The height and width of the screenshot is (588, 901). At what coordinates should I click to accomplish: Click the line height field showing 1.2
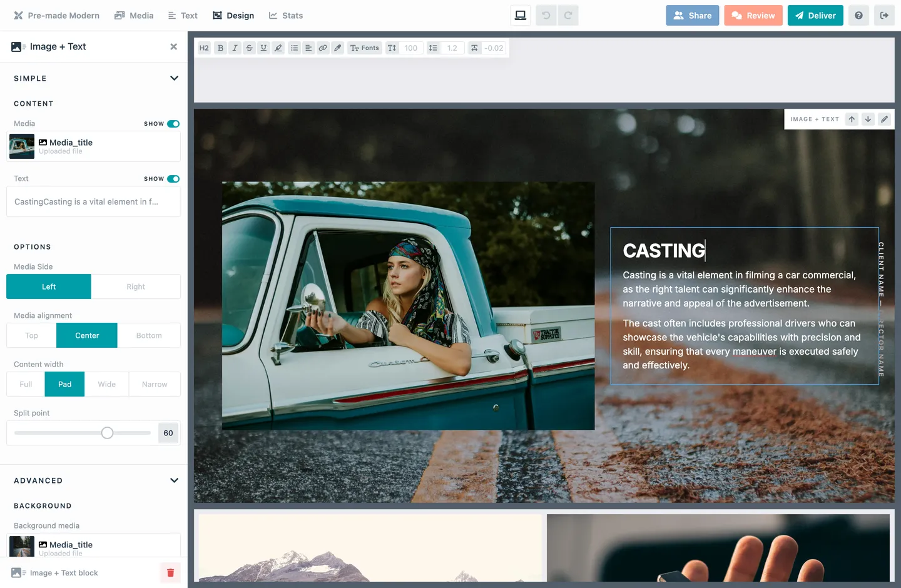click(452, 48)
